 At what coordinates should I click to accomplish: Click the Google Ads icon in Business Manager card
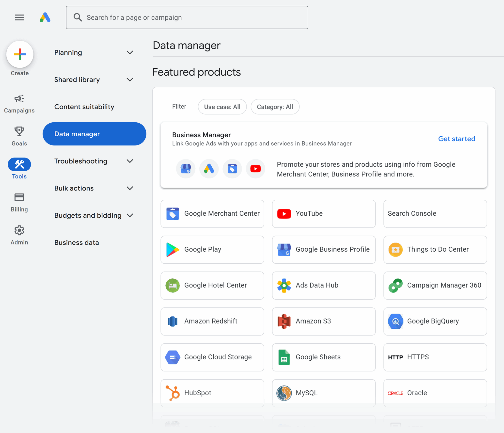click(x=209, y=169)
